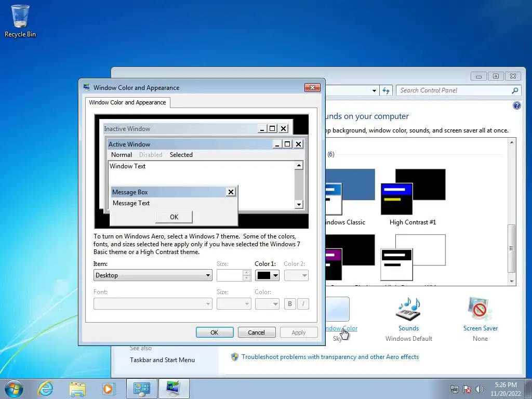Increase the item Size spinner

247,272
